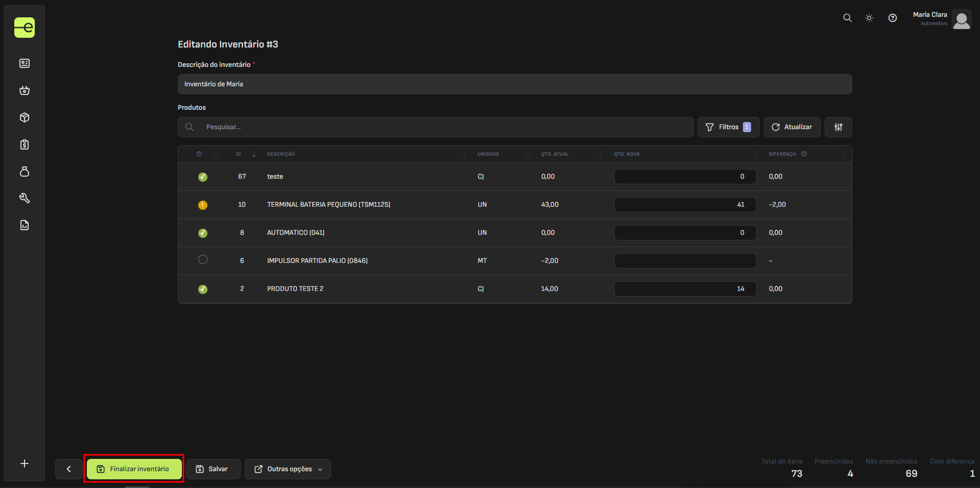Click the search magnifier in top bar
This screenshot has height=488, width=980.
tap(847, 18)
